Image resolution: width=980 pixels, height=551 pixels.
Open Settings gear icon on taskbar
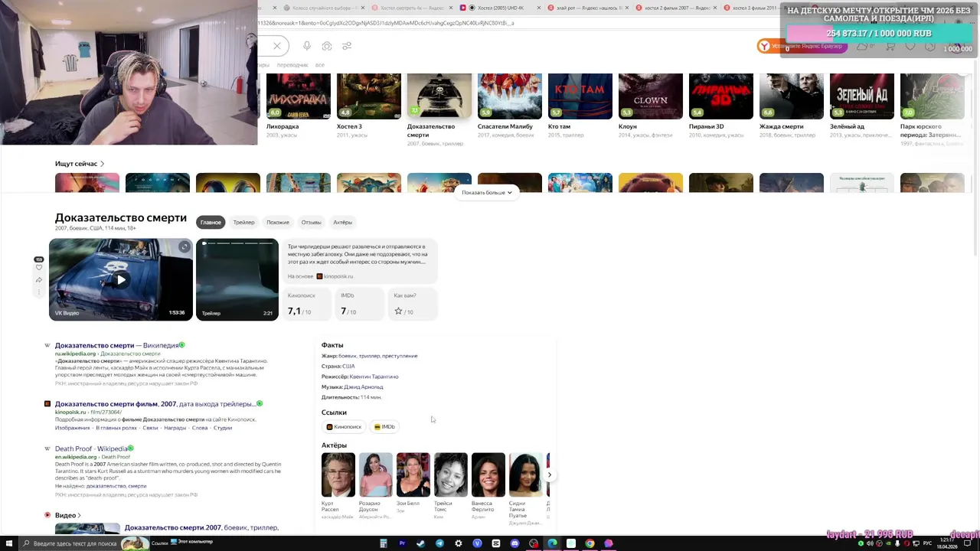coord(459,543)
